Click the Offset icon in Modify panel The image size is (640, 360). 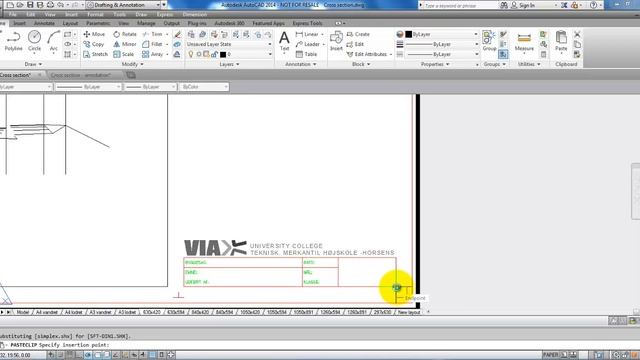177,54
